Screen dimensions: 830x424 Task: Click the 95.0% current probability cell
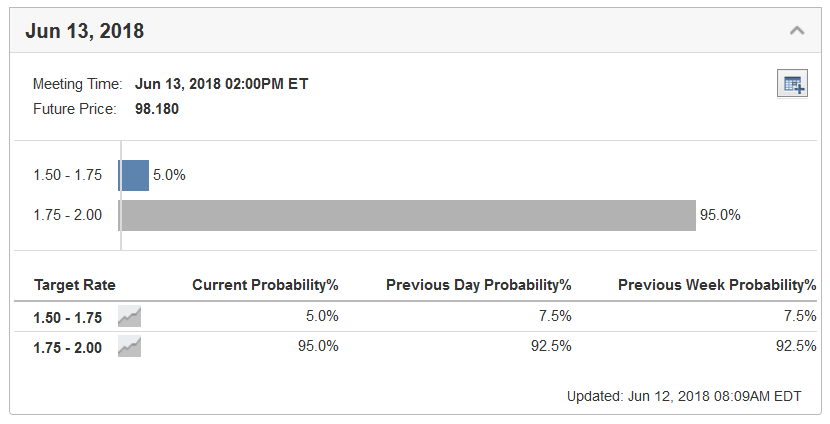click(x=318, y=346)
